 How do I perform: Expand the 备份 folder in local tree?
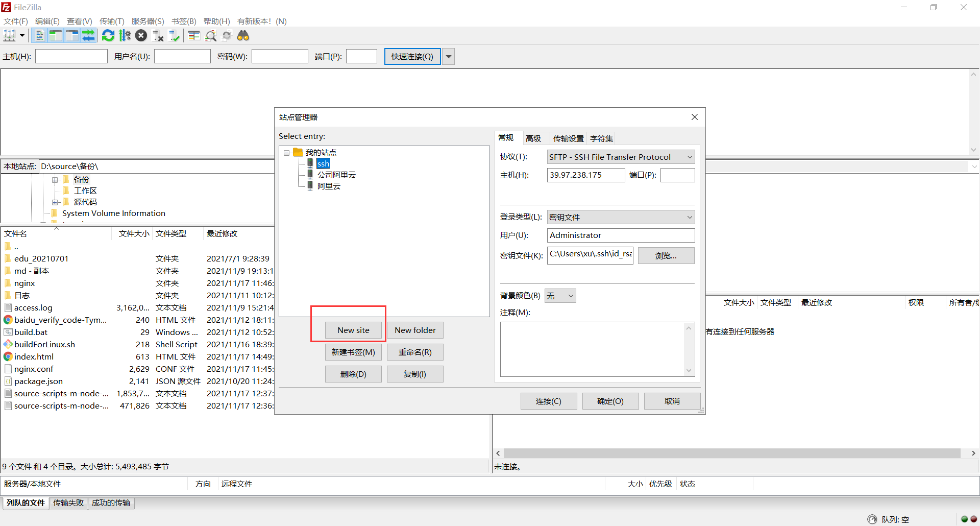[55, 180]
